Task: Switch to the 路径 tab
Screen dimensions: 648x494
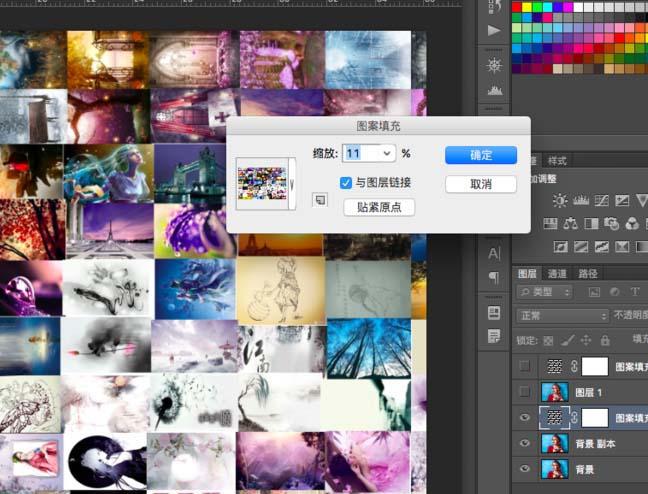Action: click(588, 274)
